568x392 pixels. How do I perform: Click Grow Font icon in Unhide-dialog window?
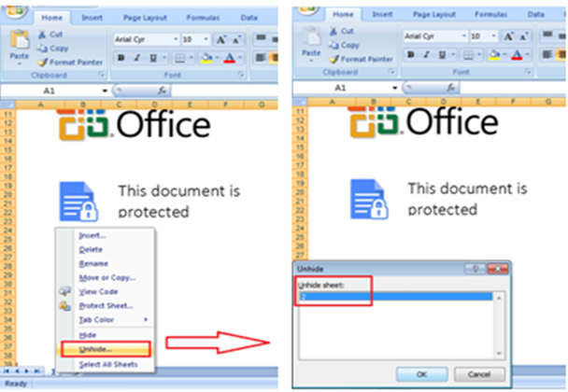click(x=508, y=36)
